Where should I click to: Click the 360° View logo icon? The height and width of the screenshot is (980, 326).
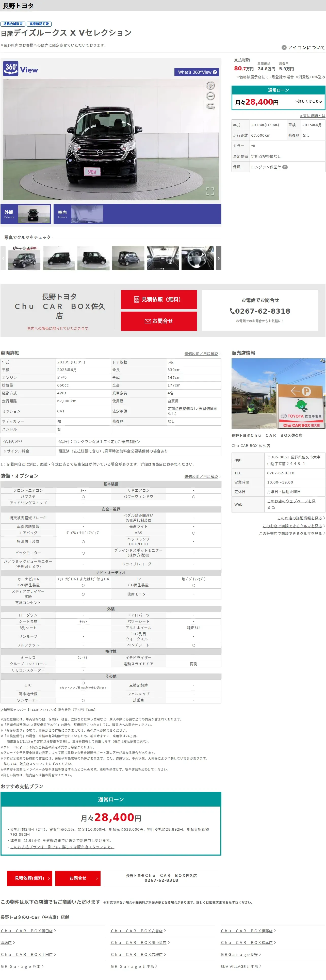coord(21,69)
